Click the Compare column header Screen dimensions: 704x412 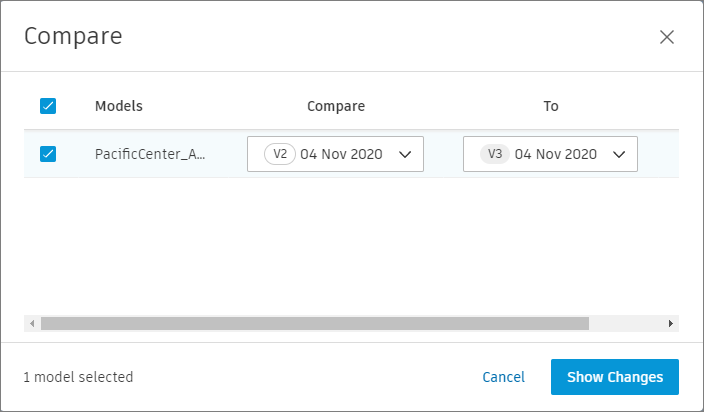(x=336, y=106)
